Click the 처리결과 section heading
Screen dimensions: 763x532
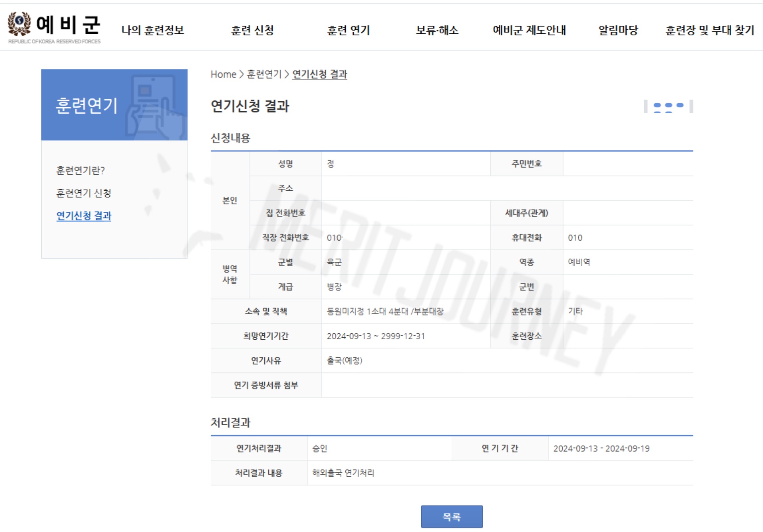(x=230, y=422)
